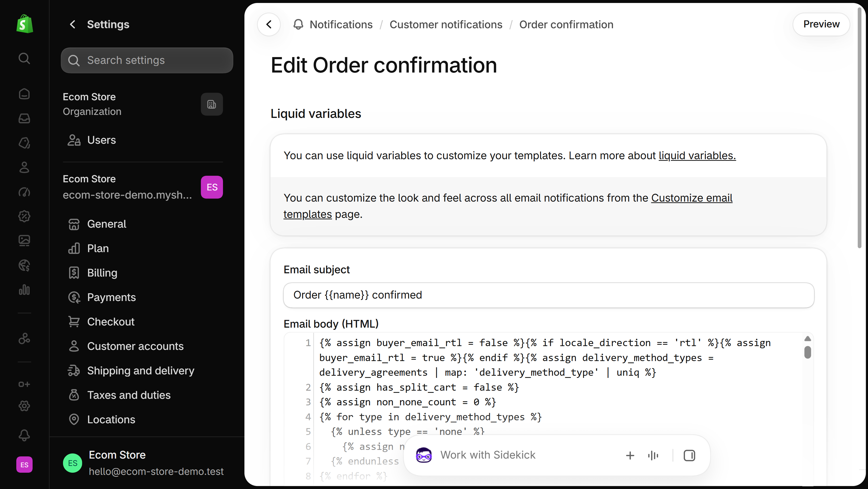Open General settings item
The width and height of the screenshot is (868, 489).
click(143, 224)
